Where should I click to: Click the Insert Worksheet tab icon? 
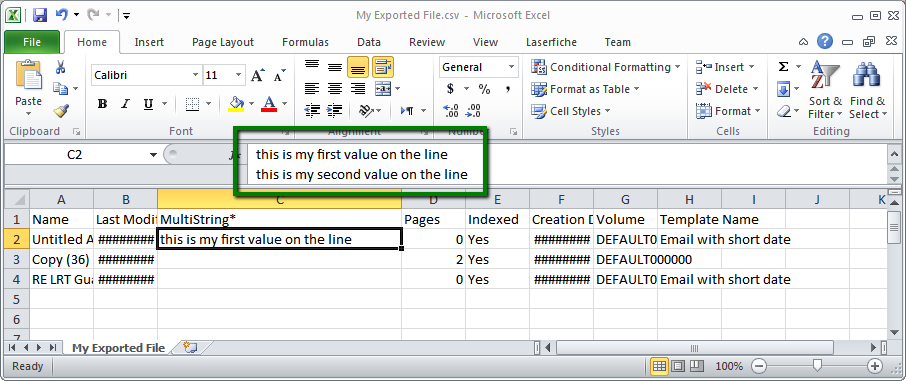pos(190,347)
